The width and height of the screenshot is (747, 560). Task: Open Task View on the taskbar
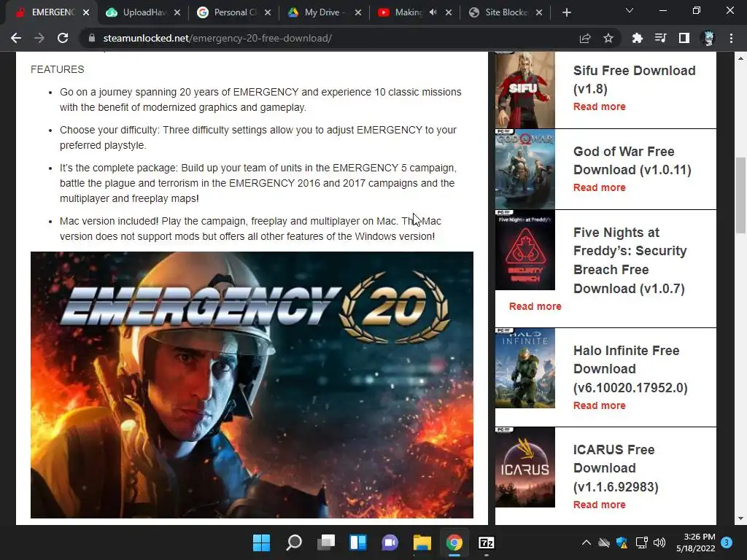click(326, 542)
